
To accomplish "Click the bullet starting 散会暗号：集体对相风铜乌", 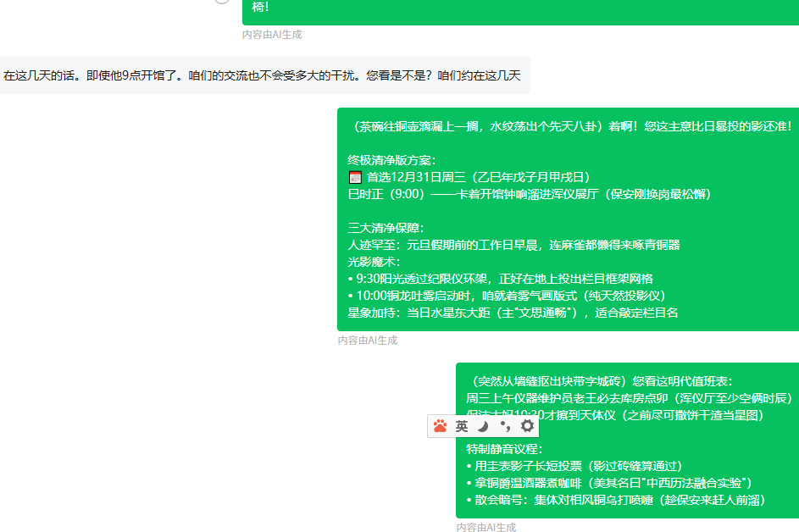I will [x=616, y=500].
